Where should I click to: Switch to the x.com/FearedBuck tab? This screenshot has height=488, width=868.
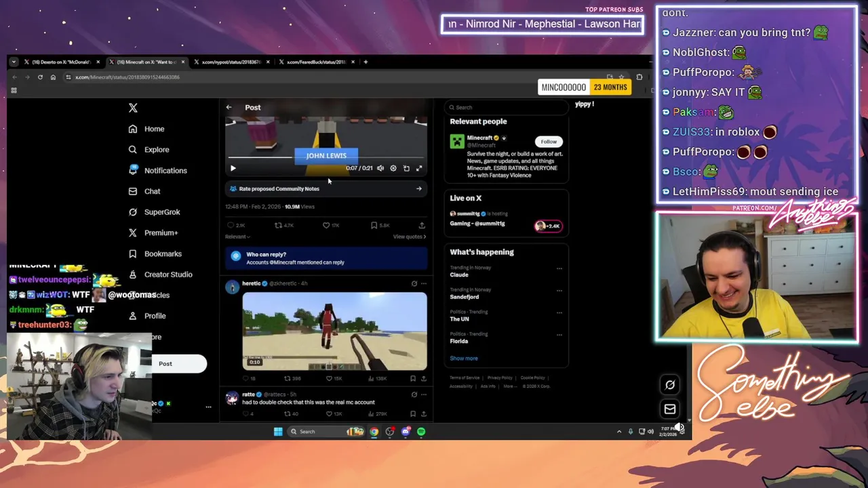point(316,62)
